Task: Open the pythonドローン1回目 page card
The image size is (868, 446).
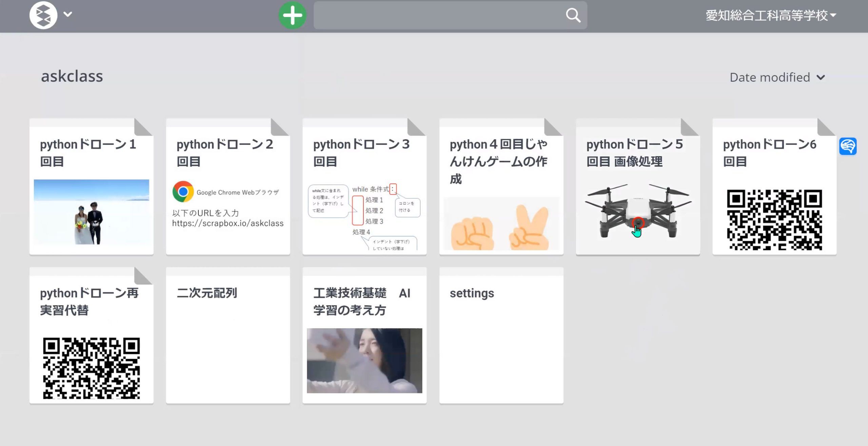Action: (x=91, y=187)
